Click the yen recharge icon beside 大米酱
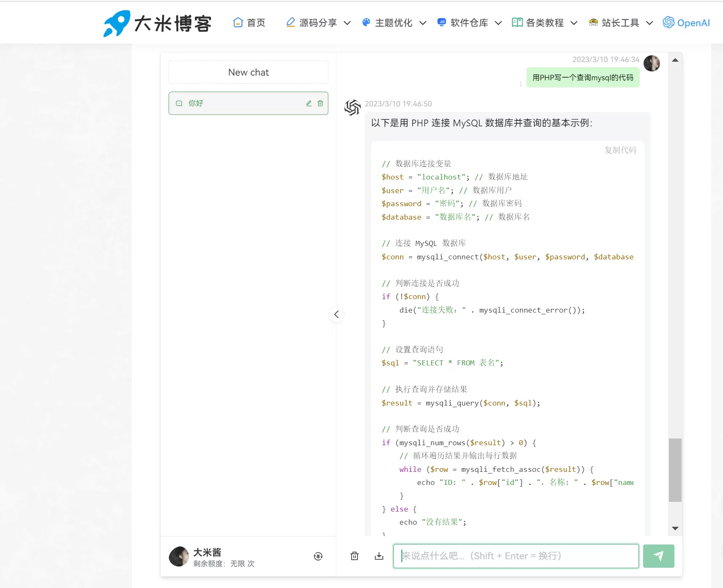The width and height of the screenshot is (723, 588). click(x=318, y=556)
